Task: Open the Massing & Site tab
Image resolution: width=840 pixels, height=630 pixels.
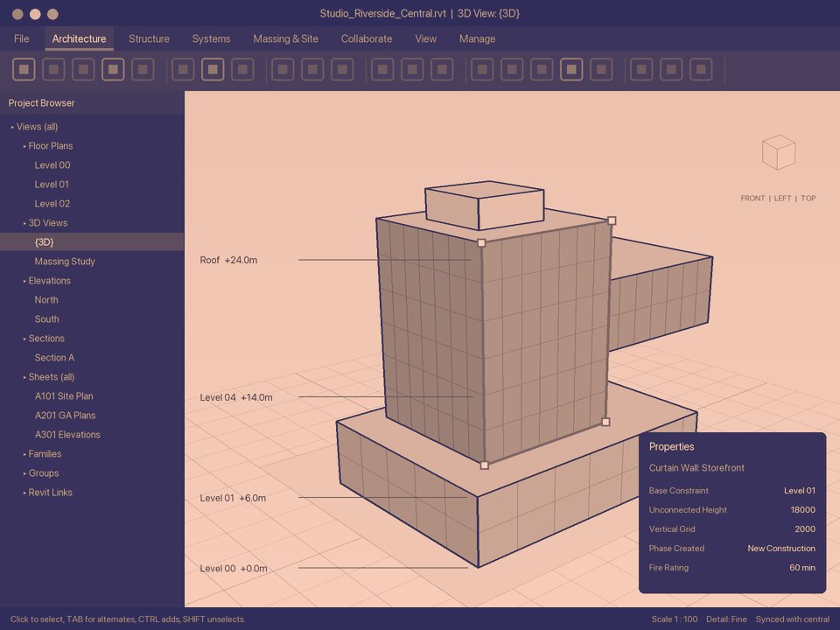Action: coord(285,38)
